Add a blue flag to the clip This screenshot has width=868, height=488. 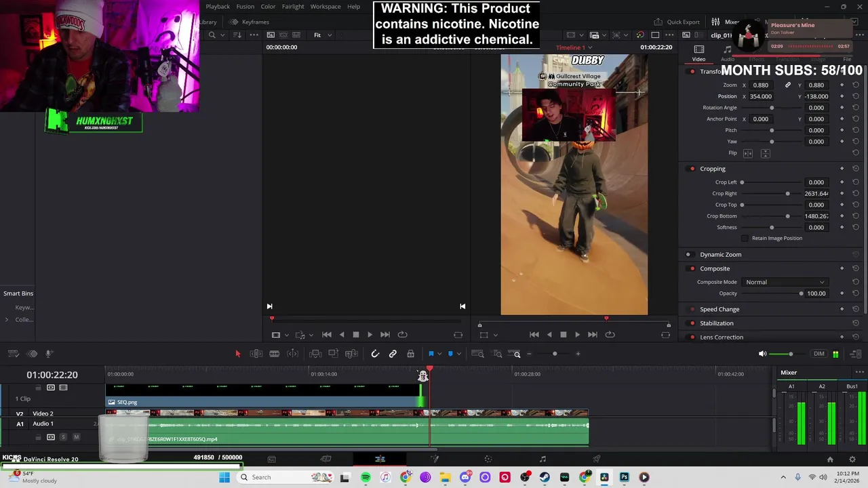coord(431,354)
